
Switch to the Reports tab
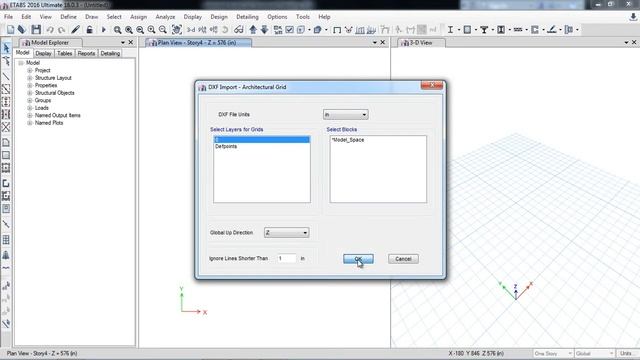pos(86,53)
